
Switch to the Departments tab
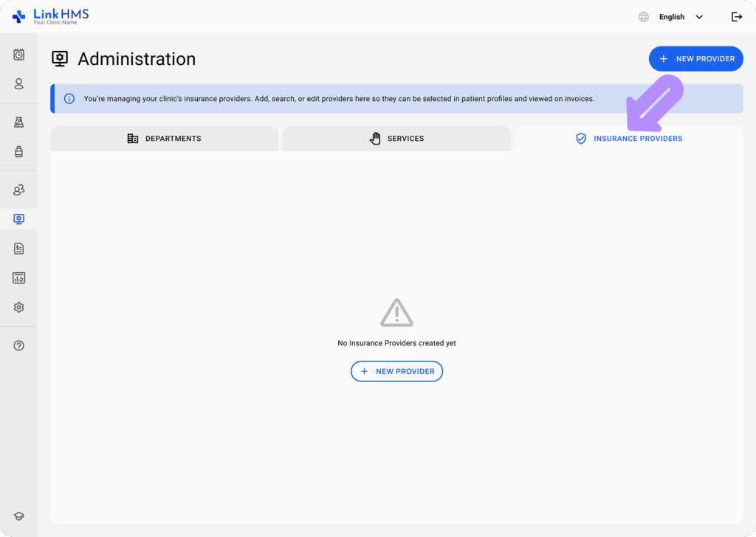(164, 139)
